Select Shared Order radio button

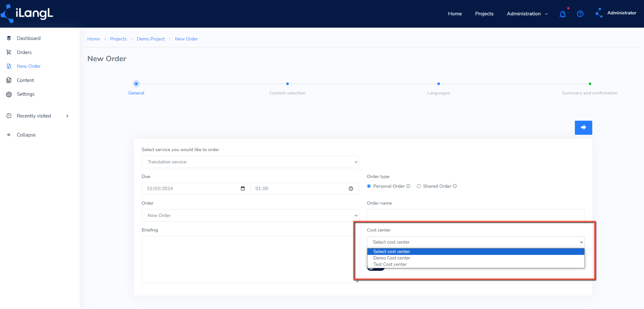[419, 186]
